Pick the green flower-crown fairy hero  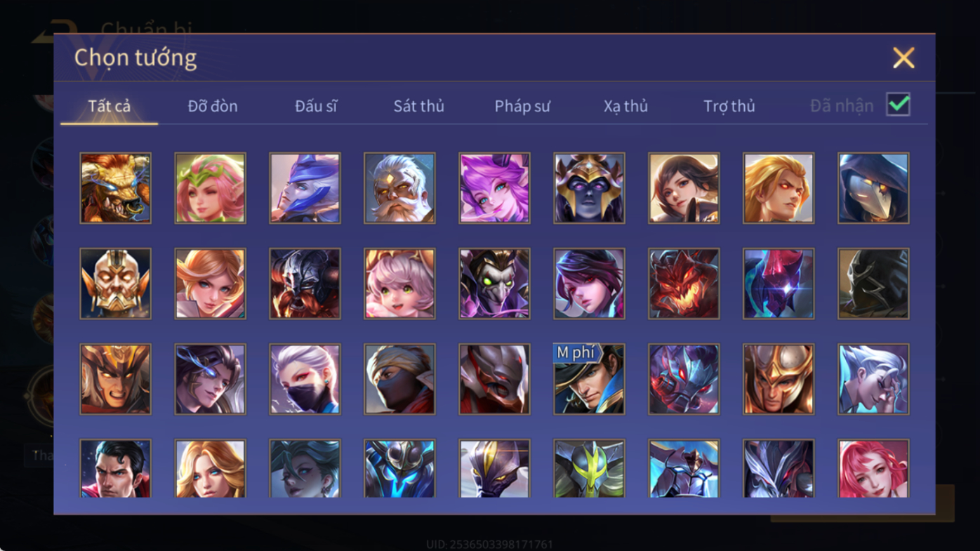click(x=210, y=188)
